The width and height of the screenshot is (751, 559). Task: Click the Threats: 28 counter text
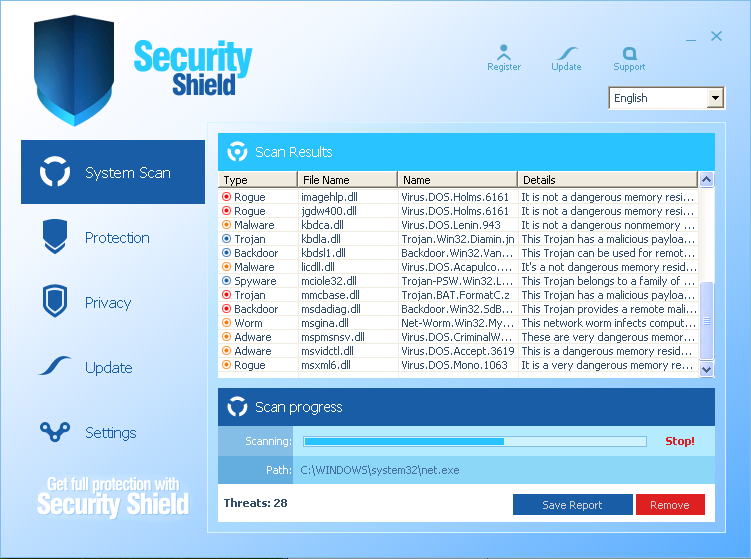click(256, 503)
